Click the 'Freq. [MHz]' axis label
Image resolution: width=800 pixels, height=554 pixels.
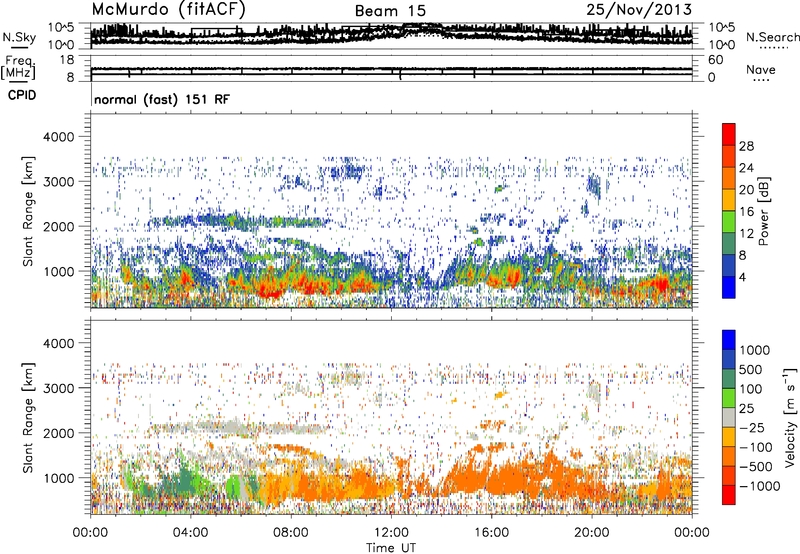tap(18, 67)
